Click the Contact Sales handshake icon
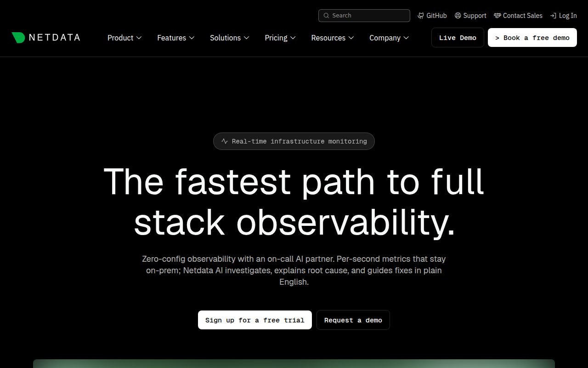 click(498, 16)
